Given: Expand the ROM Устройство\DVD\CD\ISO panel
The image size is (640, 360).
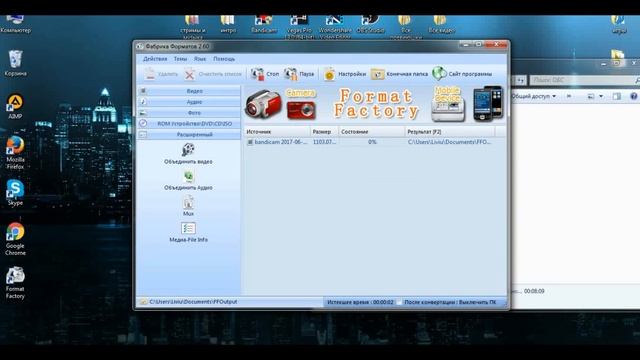Looking at the screenshot, I should pos(189,123).
